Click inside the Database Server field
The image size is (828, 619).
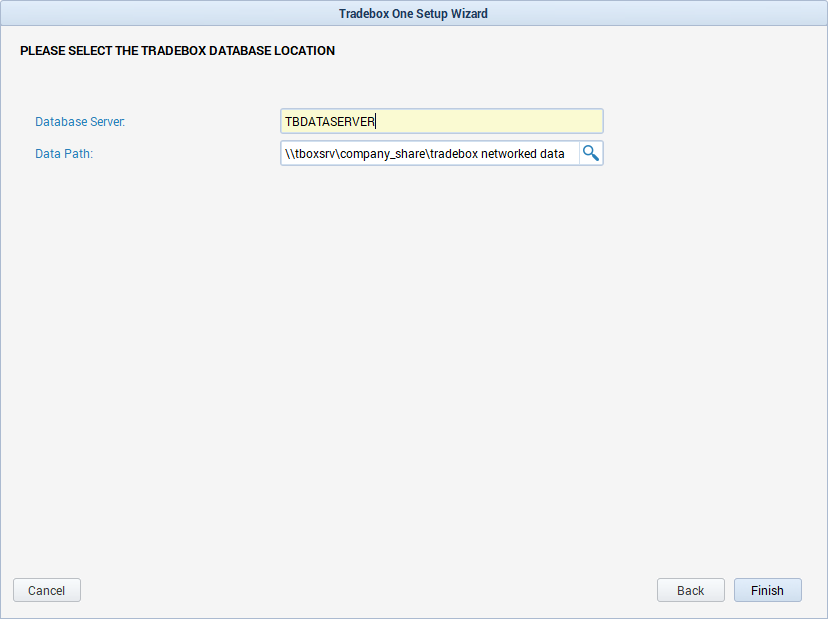[441, 121]
